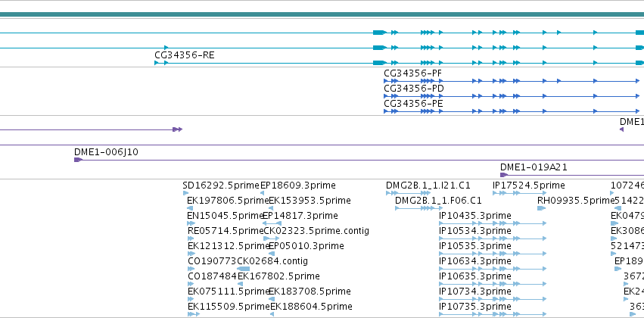Select the EK183708.5prime label
The width and height of the screenshot is (644, 318).
click(310, 291)
